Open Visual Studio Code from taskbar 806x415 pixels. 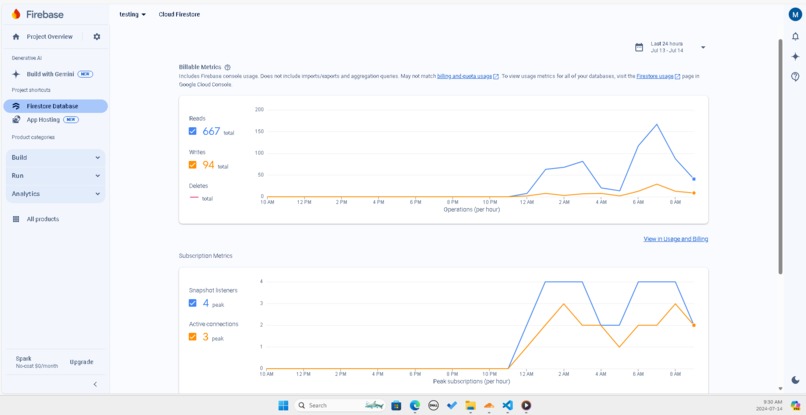[507, 405]
